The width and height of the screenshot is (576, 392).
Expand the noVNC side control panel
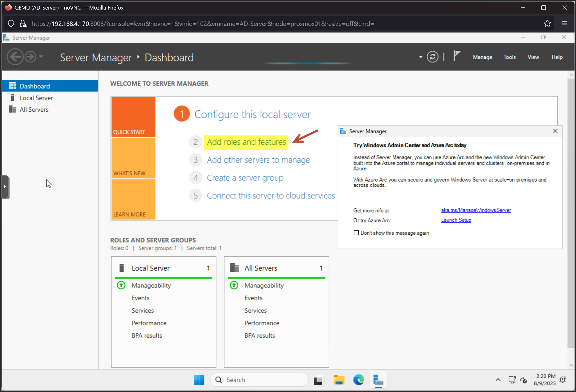[5, 187]
